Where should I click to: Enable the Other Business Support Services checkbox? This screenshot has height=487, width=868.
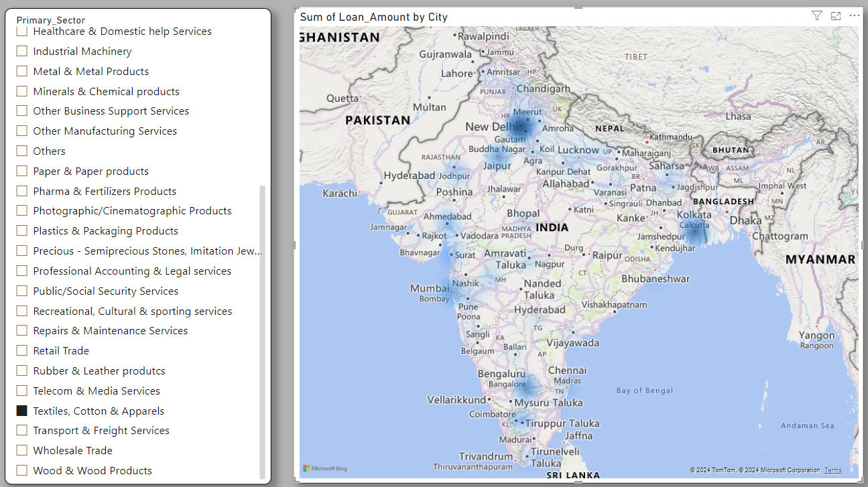point(22,111)
